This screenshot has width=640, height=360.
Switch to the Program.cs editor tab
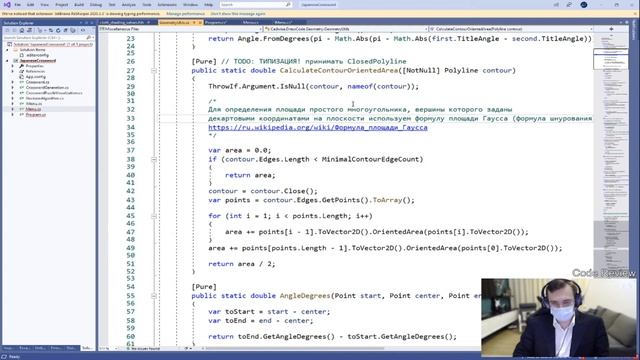(216, 22)
